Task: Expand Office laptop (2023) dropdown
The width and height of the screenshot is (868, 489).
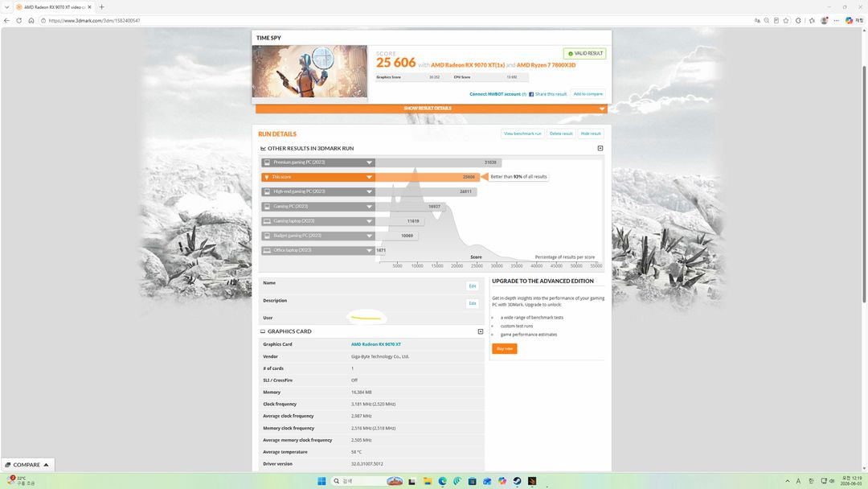Action: tap(369, 250)
